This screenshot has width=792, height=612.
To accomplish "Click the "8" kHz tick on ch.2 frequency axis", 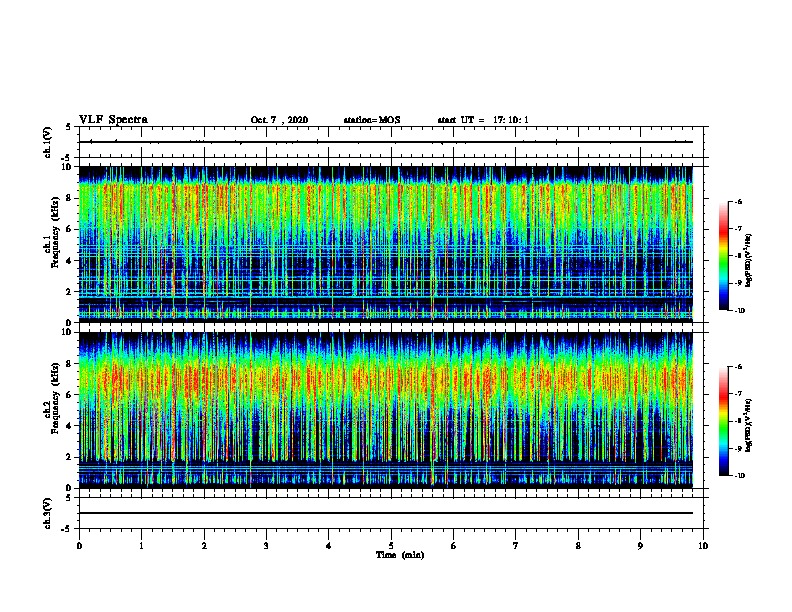I will click(70, 364).
